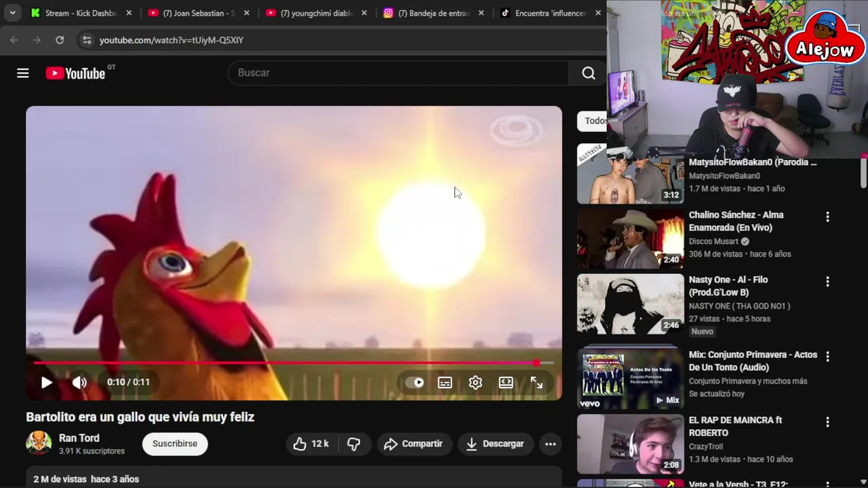This screenshot has height=488, width=868.
Task: Open more actions three-dot menu below the video
Action: click(x=551, y=444)
